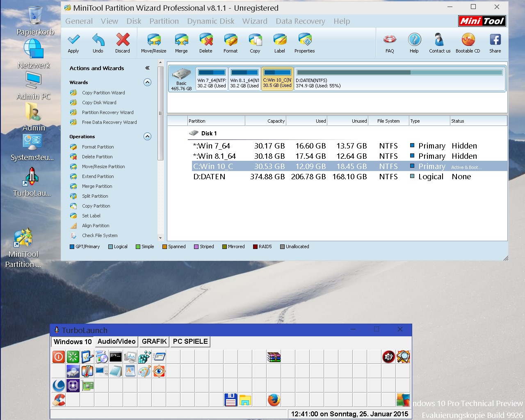The width and height of the screenshot is (525, 420).
Task: Select the Win 8.1_64 block in disk map
Action: tap(244, 79)
